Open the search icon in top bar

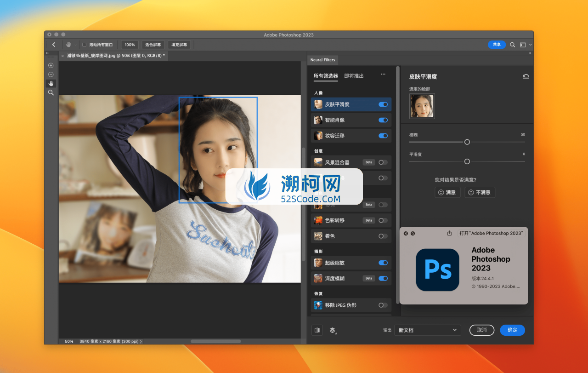pos(513,45)
